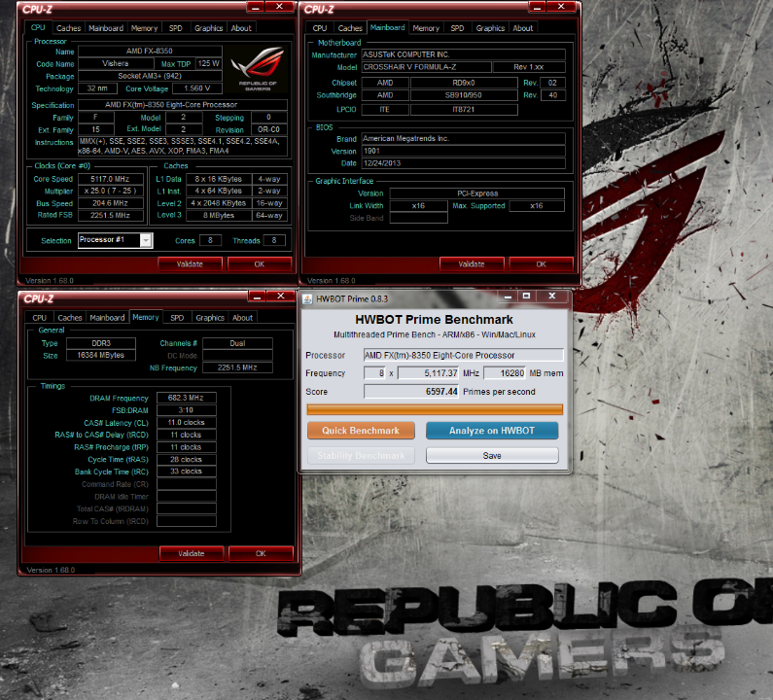This screenshot has height=700, width=773.
Task: Click the FSB:DRAM value 3:10
Action: (187, 409)
